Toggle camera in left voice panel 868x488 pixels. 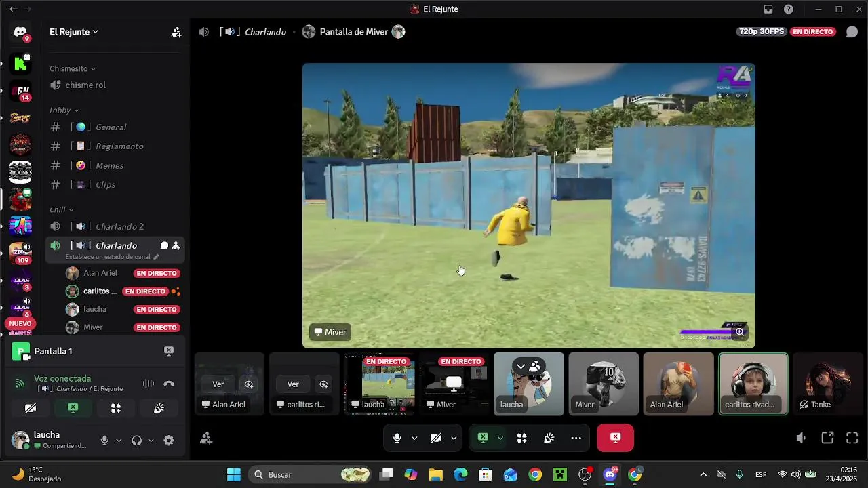(31, 408)
